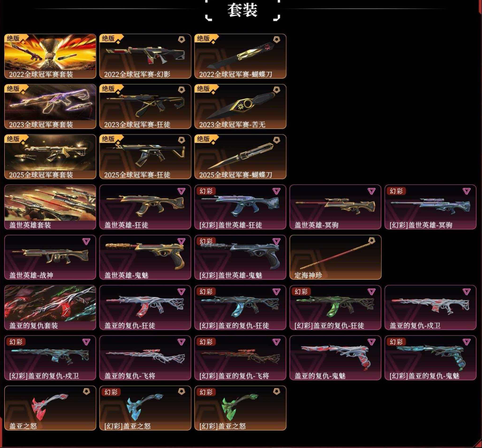Select green [幻彩]盖亚的复仇-狂徒 variant
Viewport: 482px width, 448px height.
(x=335, y=307)
